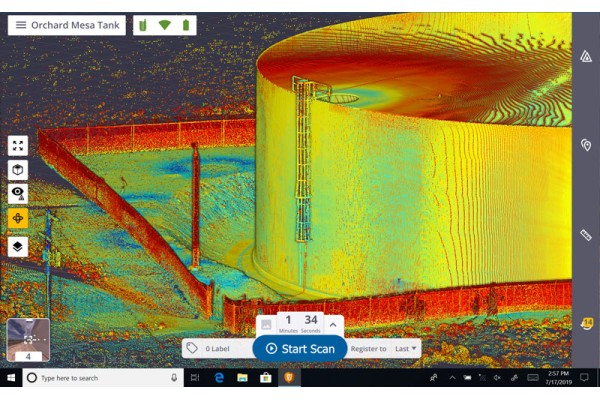Open the setup thumbnail labeled 4
The width and height of the screenshot is (600, 400).
click(x=28, y=340)
